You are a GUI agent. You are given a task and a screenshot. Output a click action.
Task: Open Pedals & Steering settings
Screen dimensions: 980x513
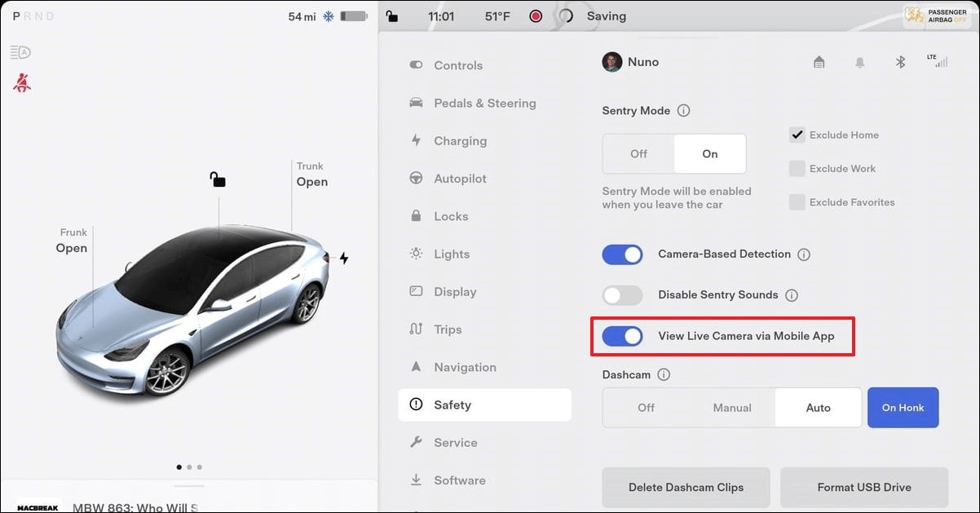click(x=485, y=103)
